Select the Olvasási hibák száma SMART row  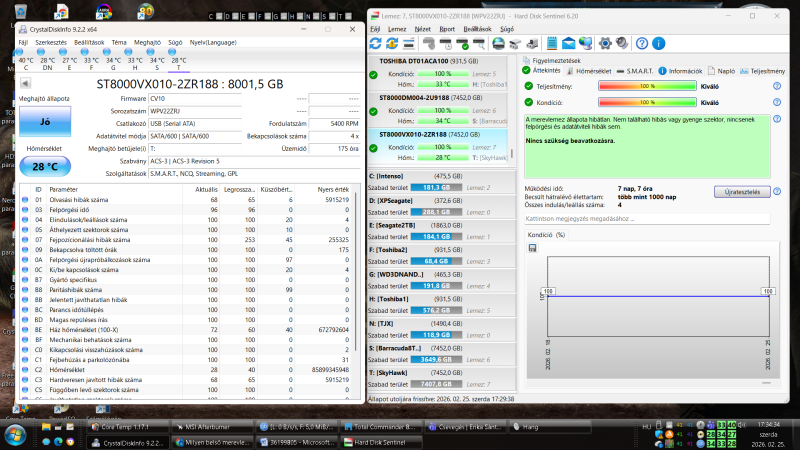(x=186, y=200)
